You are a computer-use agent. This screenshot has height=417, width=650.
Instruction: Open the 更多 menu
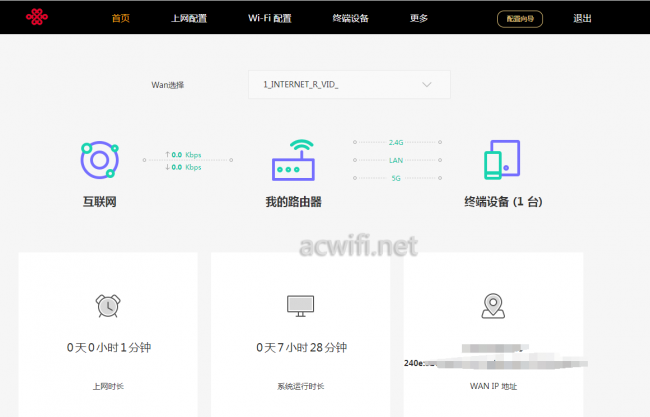point(419,18)
